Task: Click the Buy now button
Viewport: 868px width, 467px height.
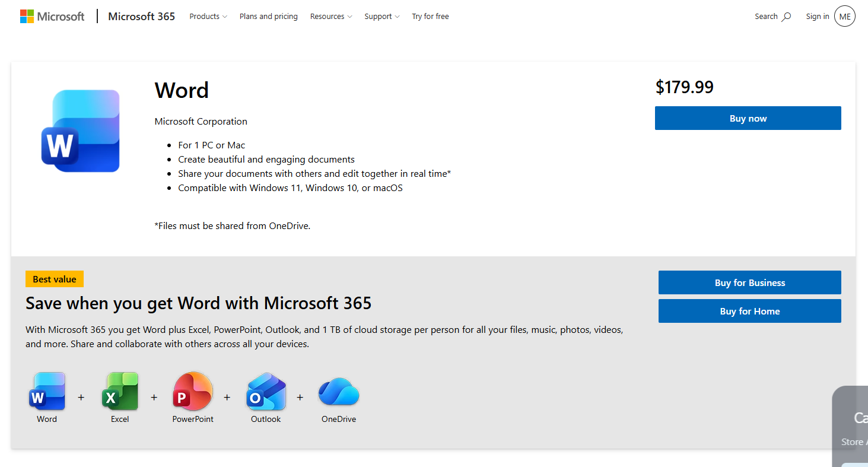Action: [x=748, y=118]
